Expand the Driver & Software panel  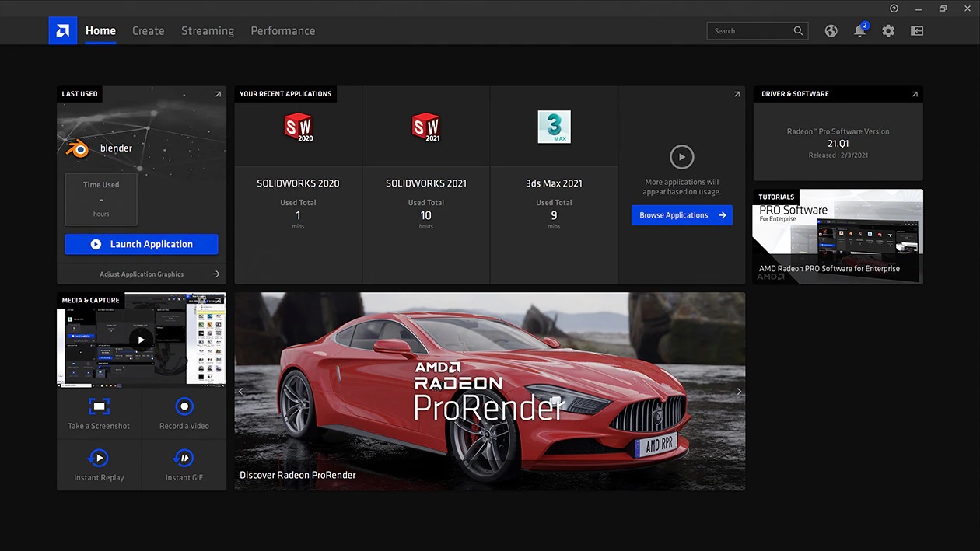pyautogui.click(x=915, y=94)
